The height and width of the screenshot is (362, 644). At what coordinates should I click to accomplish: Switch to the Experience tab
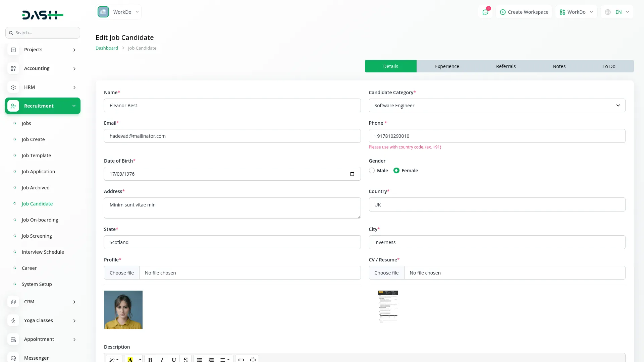click(x=447, y=66)
